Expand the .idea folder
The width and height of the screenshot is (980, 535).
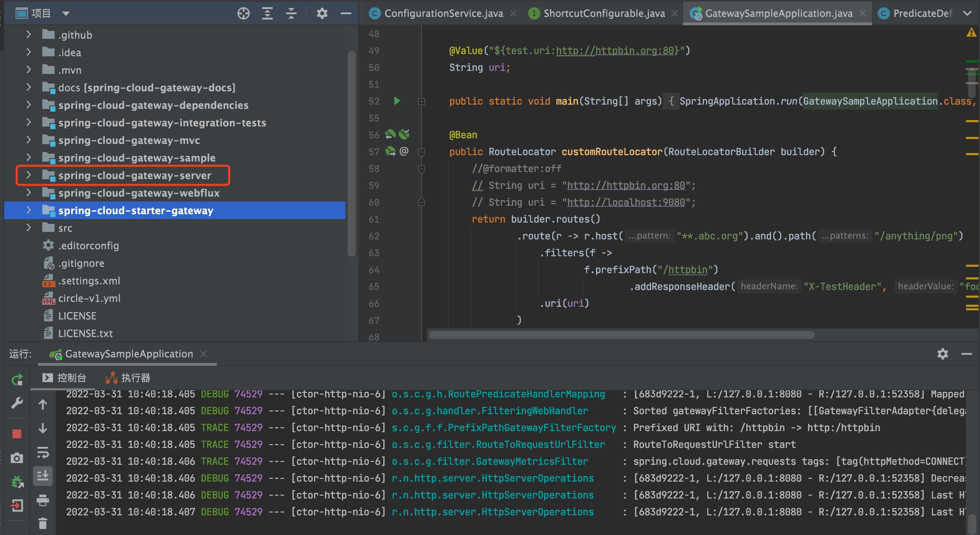(28, 52)
